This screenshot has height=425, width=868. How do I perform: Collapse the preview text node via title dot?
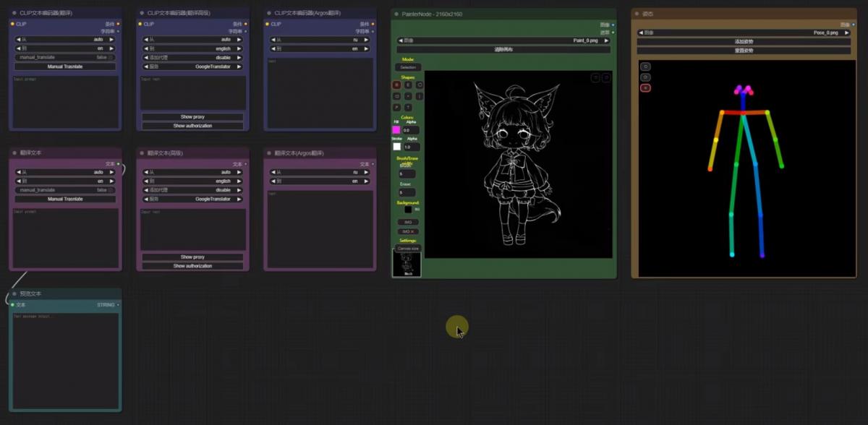click(14, 293)
